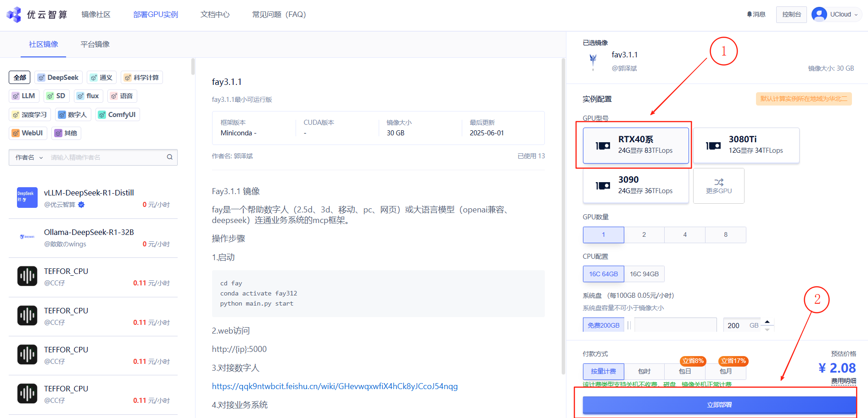Screen dimensions: 868x418
Task: Click the image list scrollbar
Action: click(193, 67)
